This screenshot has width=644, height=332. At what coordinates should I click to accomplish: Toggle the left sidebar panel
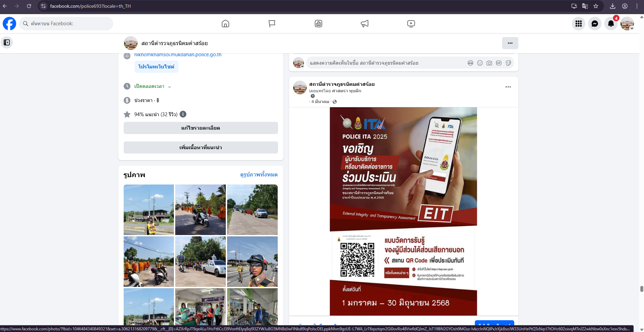tap(7, 42)
